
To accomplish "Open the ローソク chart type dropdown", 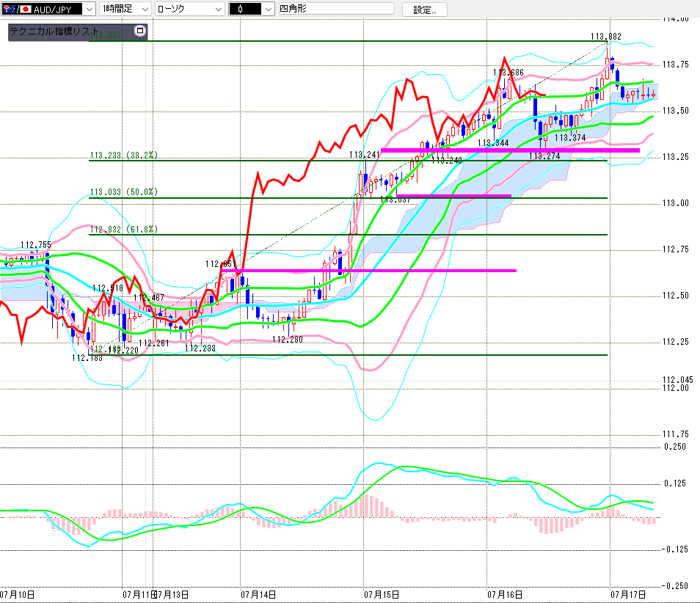I will [x=189, y=9].
